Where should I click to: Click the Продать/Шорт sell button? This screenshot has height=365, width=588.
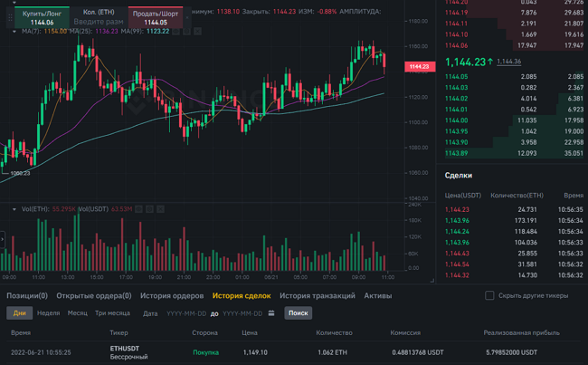(x=156, y=18)
